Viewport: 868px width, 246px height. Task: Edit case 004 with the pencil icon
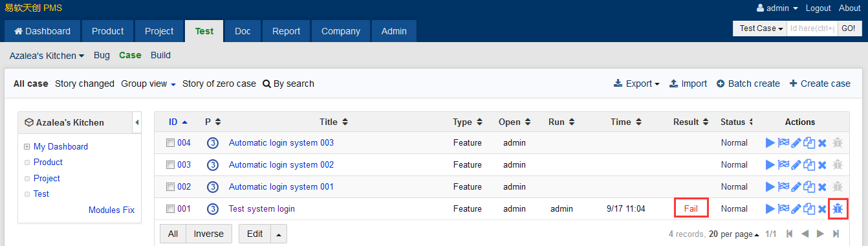pos(796,142)
